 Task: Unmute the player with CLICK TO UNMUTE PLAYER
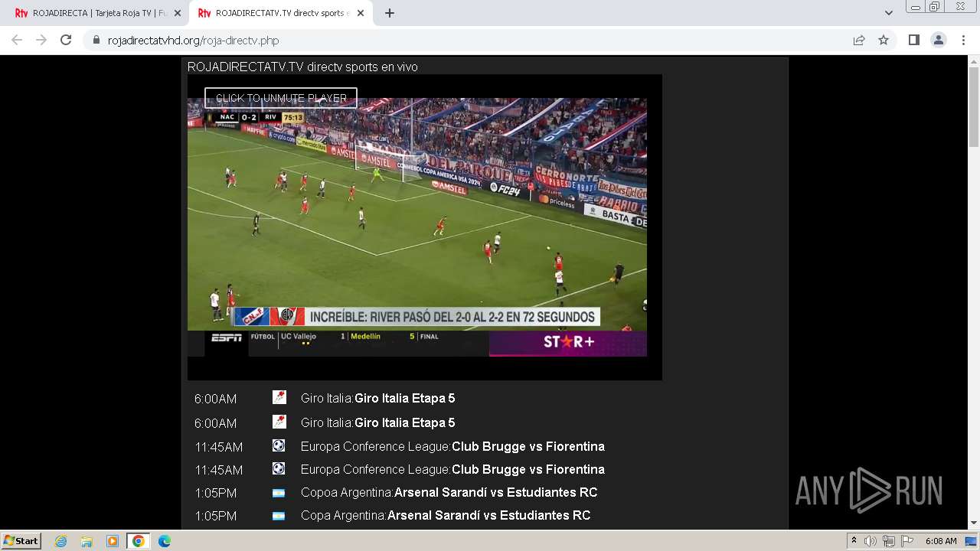coord(281,98)
